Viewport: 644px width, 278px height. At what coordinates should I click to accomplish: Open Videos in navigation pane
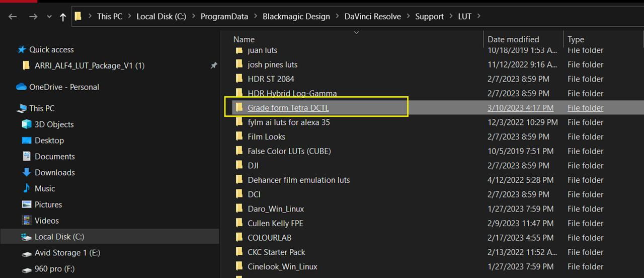(x=47, y=221)
